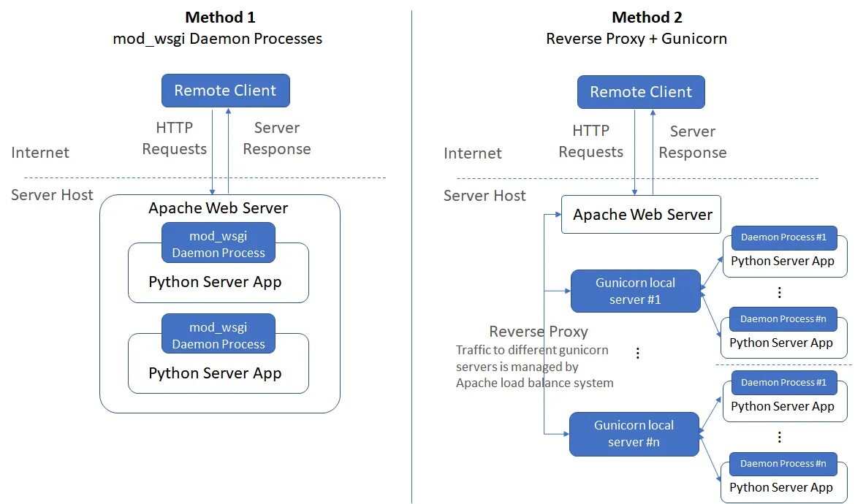Select Method 2's "Server Response" label
Screen dimensions: 855x504
693,142
